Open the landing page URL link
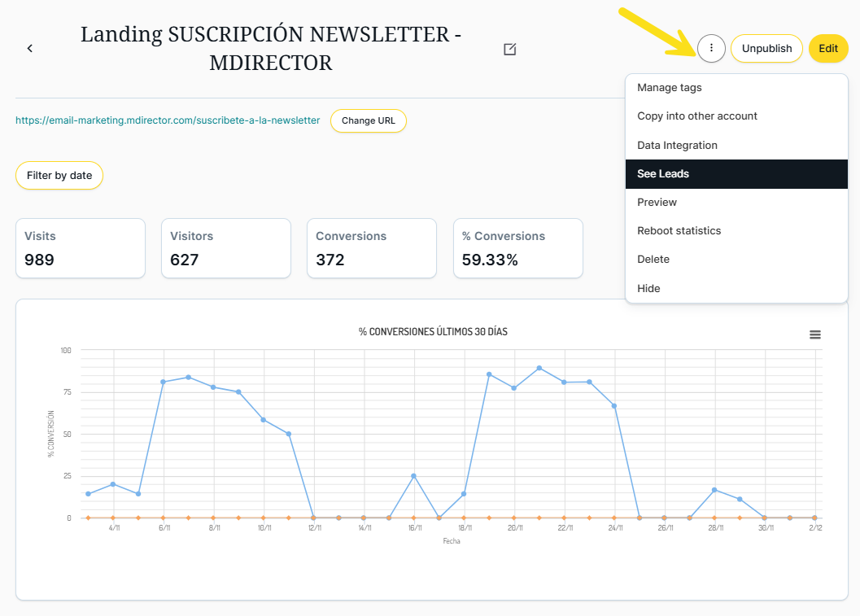Viewport: 860px width, 616px height. (168, 120)
